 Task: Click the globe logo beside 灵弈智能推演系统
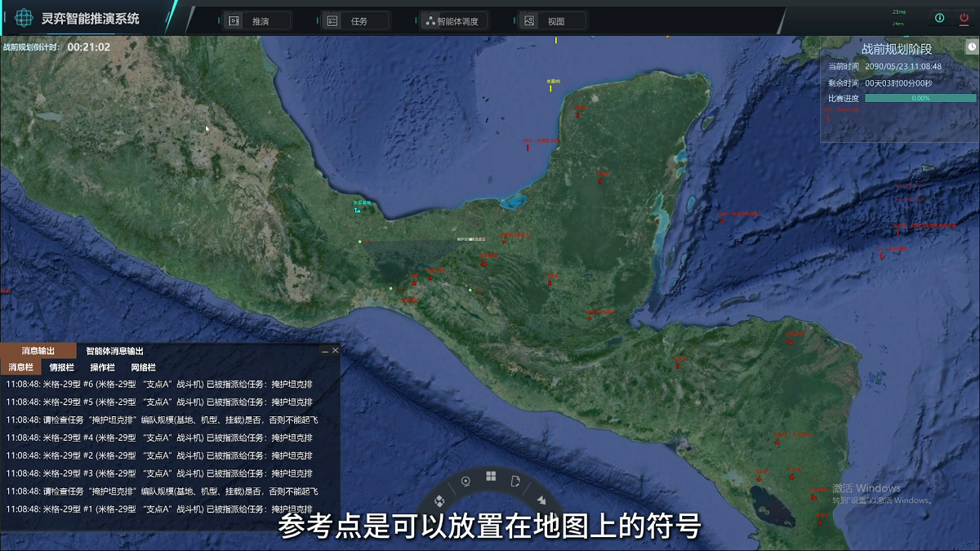coord(24,18)
